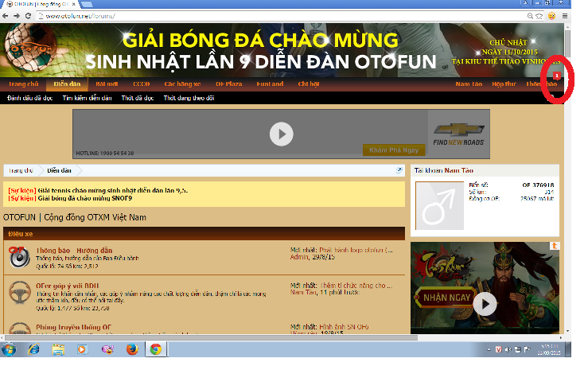Click the emoji extension icon in toolbar
588x366 pixels.
(x=551, y=16)
